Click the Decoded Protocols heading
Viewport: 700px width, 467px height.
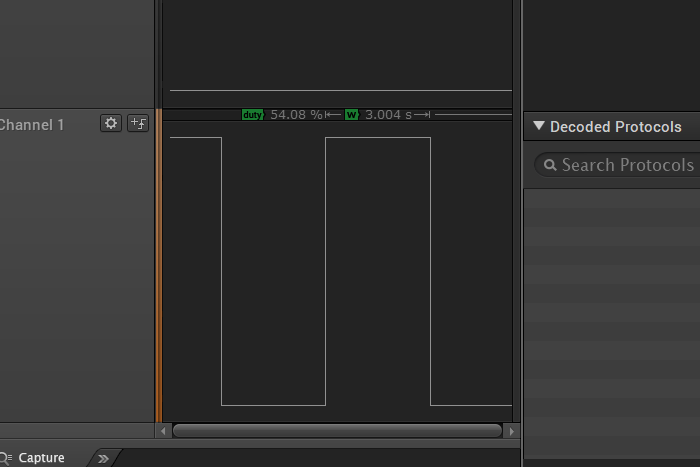[616, 127]
